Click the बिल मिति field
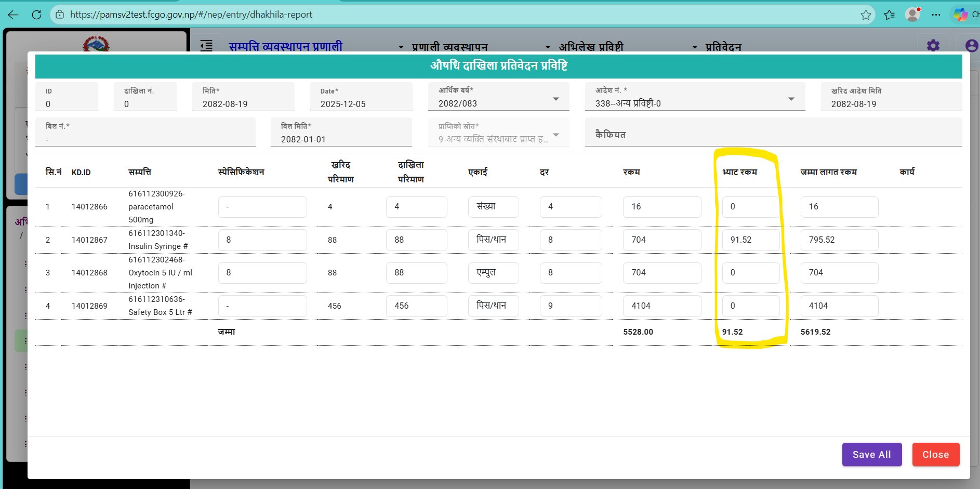The height and width of the screenshot is (489, 980). 341,132
